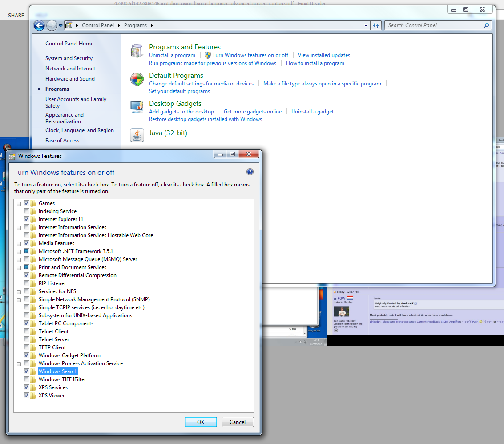
Task: Click Cancel in Windows Features dialog
Action: coord(238,422)
